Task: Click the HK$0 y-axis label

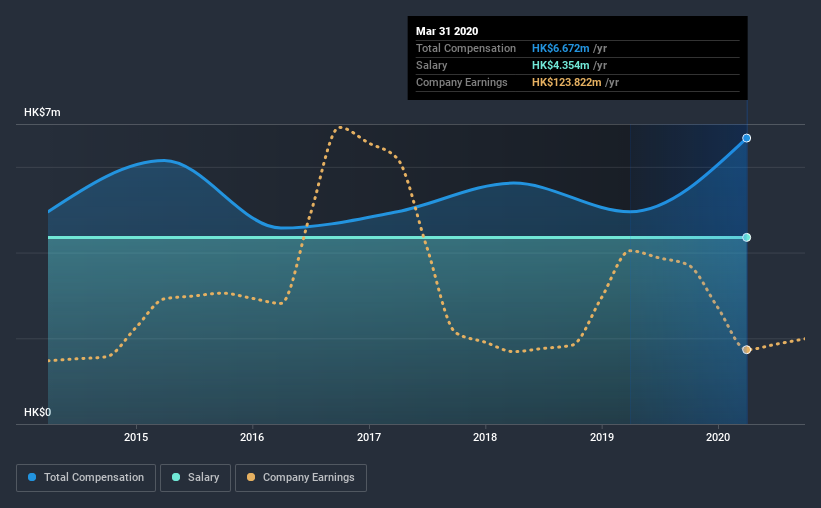Action: coord(38,413)
